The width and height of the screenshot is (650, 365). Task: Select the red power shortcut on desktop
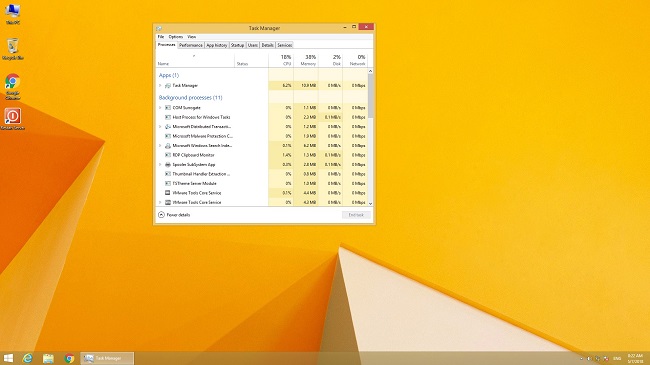pos(13,119)
